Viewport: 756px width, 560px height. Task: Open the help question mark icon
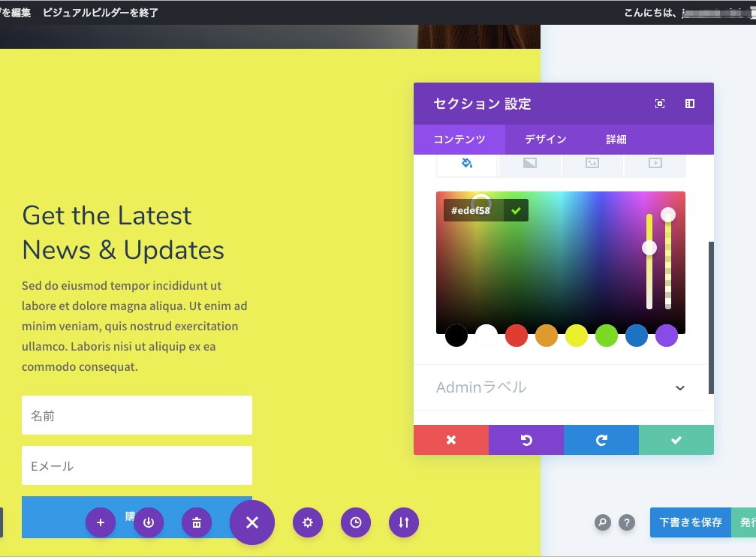click(627, 522)
